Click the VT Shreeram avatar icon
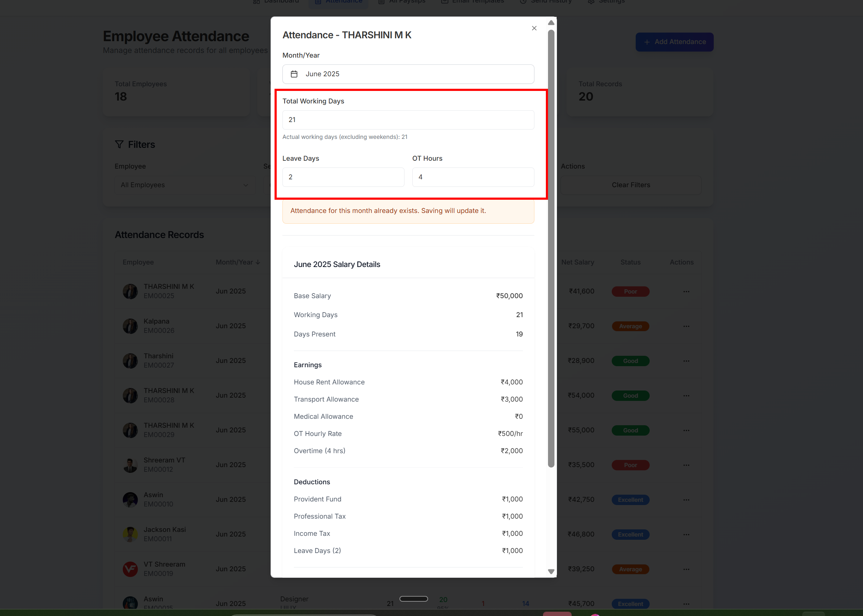 click(130, 569)
